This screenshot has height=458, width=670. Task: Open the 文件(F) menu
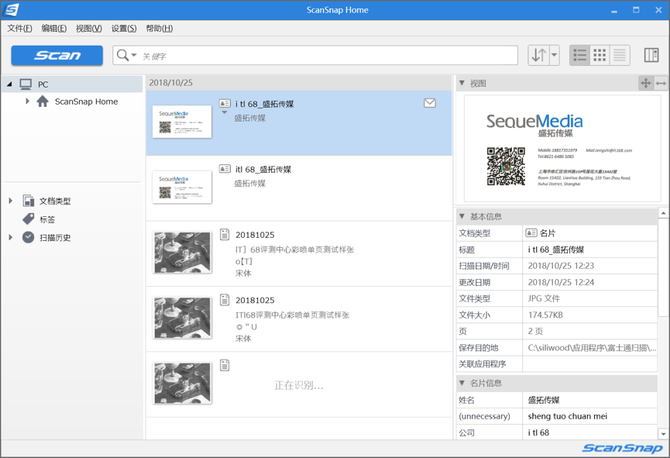coord(19,28)
